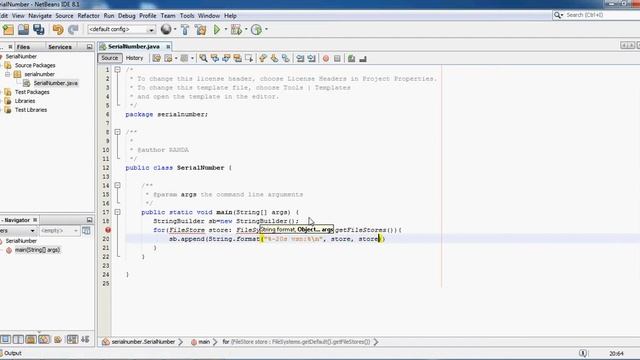
Task: Open the Debug menu
Action: point(127,16)
